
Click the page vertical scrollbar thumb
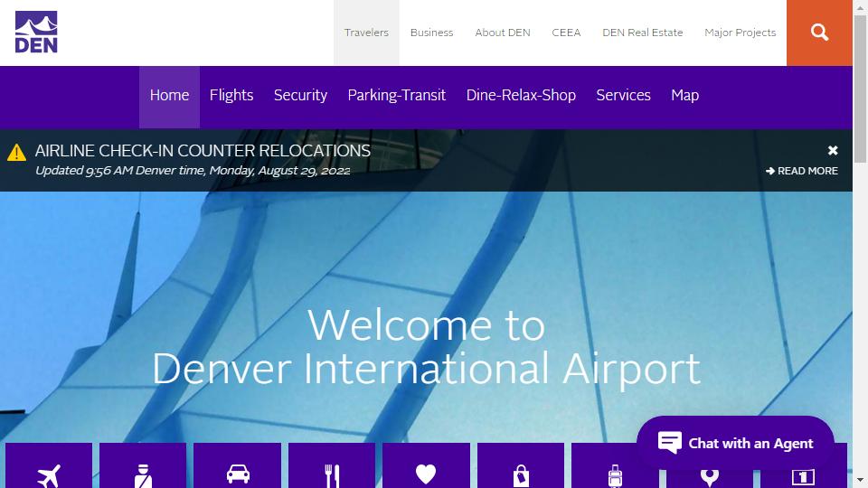860,89
